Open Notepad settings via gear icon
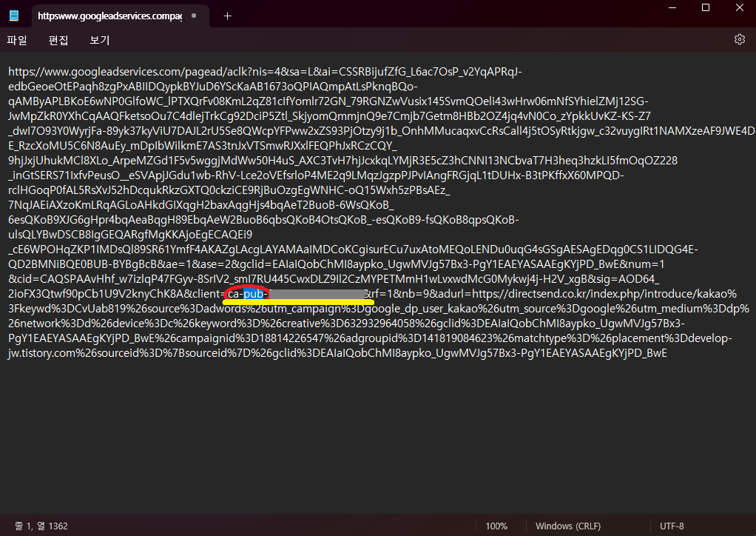The width and height of the screenshot is (756, 536). (x=740, y=39)
